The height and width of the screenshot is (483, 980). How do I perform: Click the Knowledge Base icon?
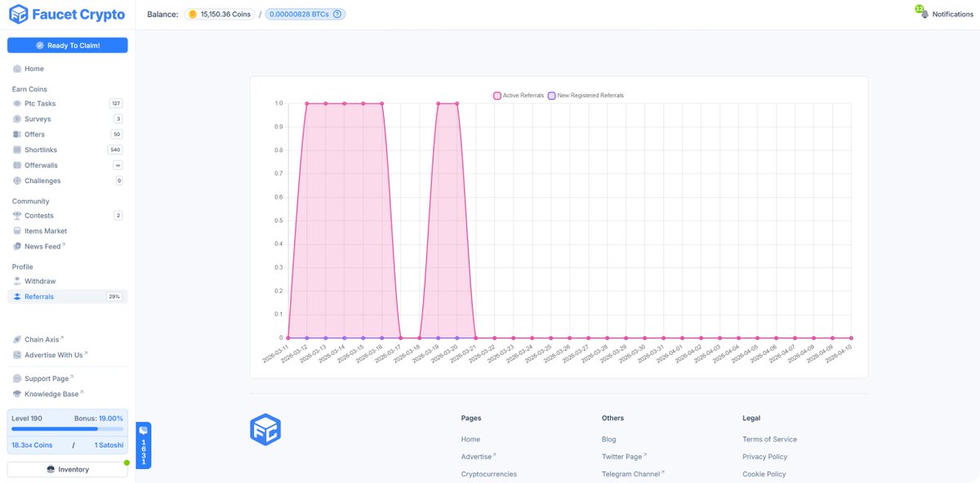pyautogui.click(x=17, y=394)
